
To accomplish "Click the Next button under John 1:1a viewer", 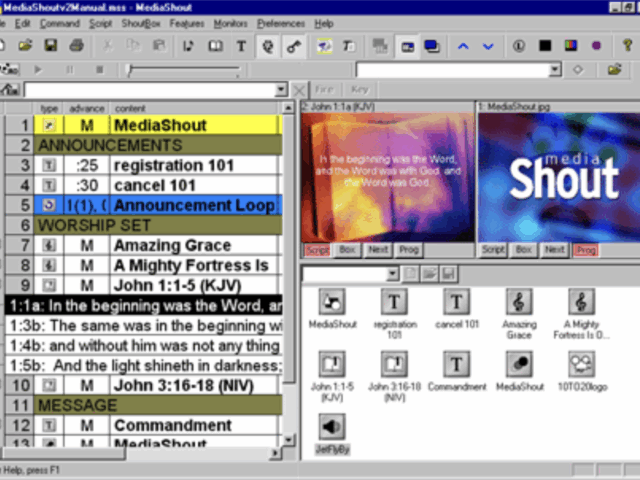I will point(377,250).
